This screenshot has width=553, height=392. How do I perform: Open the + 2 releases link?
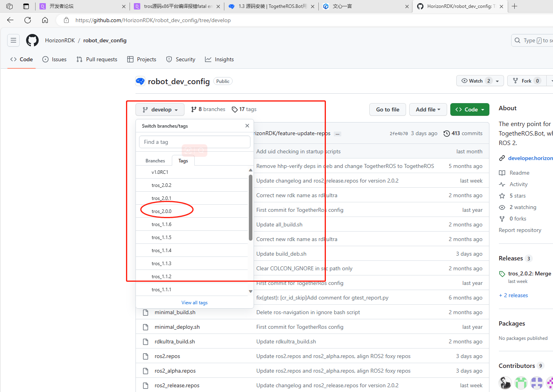coord(513,295)
